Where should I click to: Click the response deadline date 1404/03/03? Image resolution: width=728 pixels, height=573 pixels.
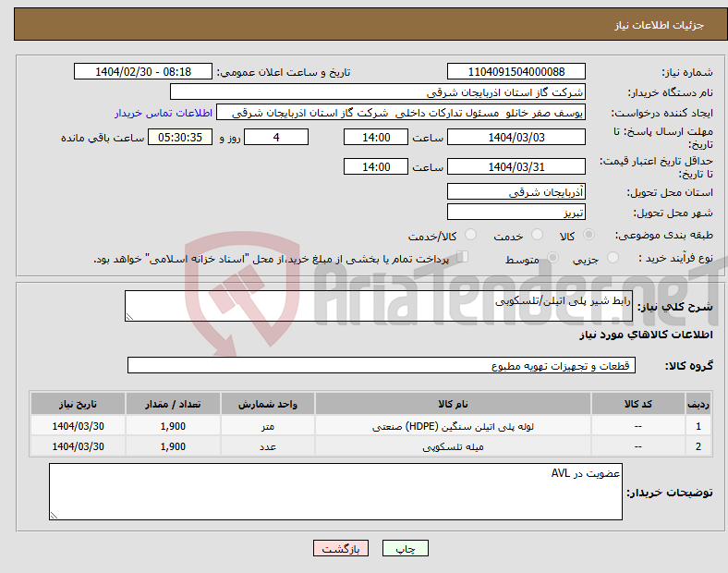(516, 137)
